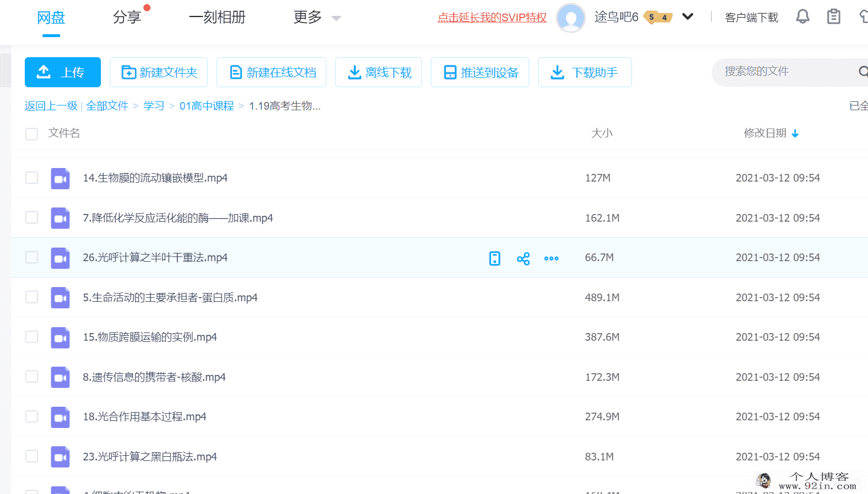Sort by the 大小 column header
The image size is (868, 494).
click(x=602, y=133)
